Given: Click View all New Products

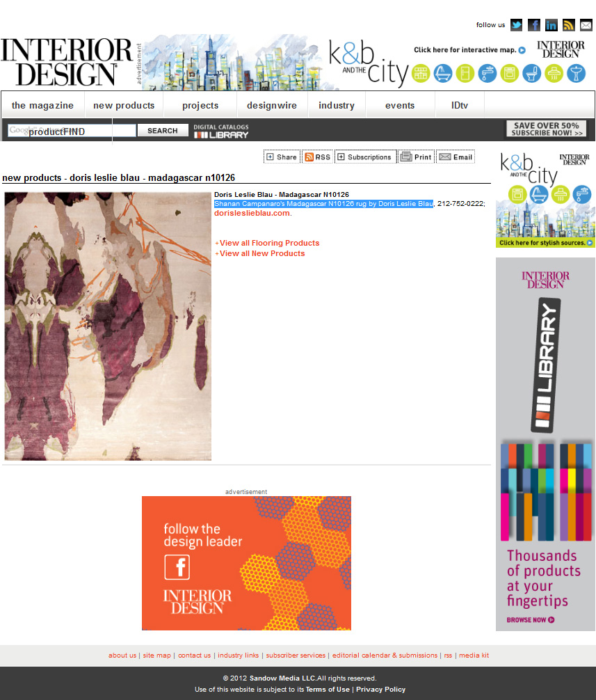Looking at the screenshot, I should click(x=262, y=253).
